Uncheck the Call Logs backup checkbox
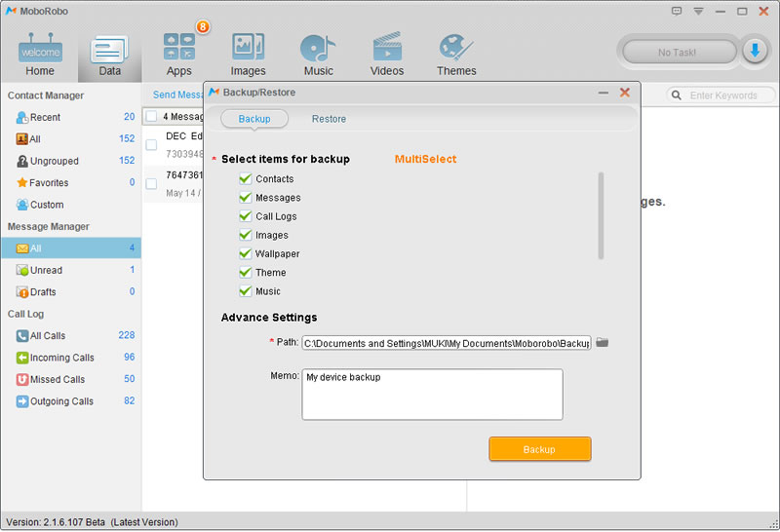The width and height of the screenshot is (780, 532). (x=246, y=215)
